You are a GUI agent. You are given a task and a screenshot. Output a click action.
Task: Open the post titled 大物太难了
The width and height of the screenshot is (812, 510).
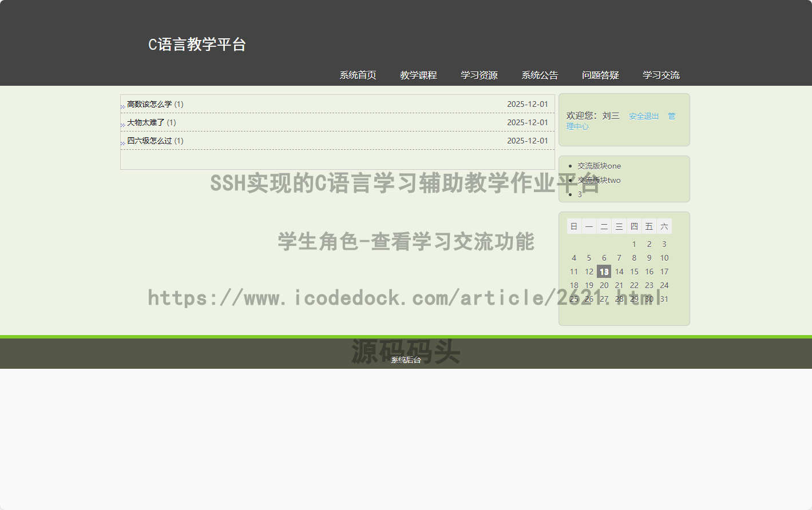(x=146, y=122)
